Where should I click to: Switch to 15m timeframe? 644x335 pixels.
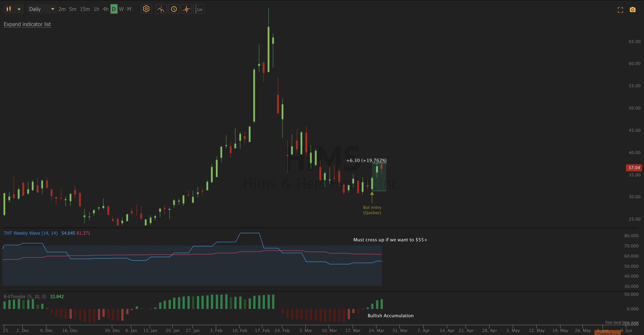pos(85,9)
